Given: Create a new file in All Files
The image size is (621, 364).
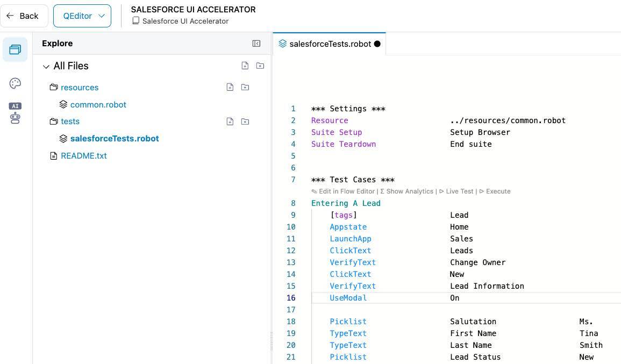Looking at the screenshot, I should click(245, 66).
